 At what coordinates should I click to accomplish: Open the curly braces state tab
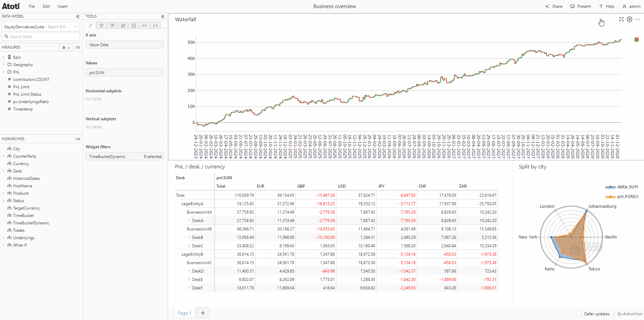pyautogui.click(x=155, y=26)
